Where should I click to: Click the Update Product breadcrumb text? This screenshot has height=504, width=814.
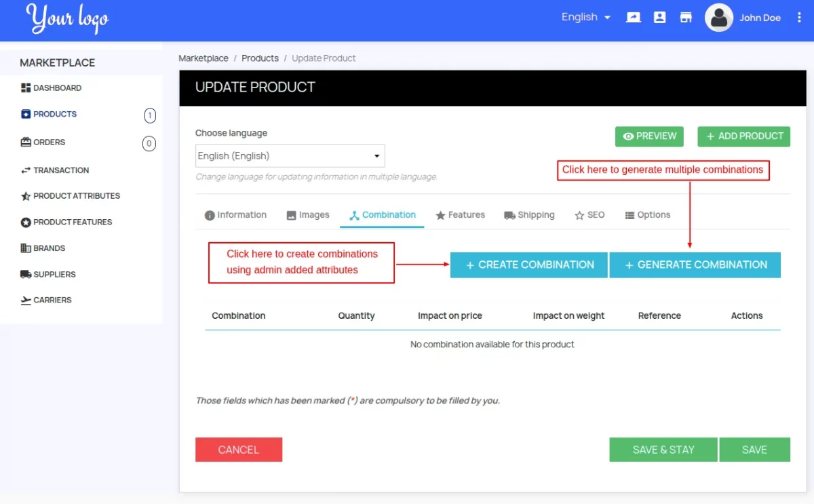[324, 58]
